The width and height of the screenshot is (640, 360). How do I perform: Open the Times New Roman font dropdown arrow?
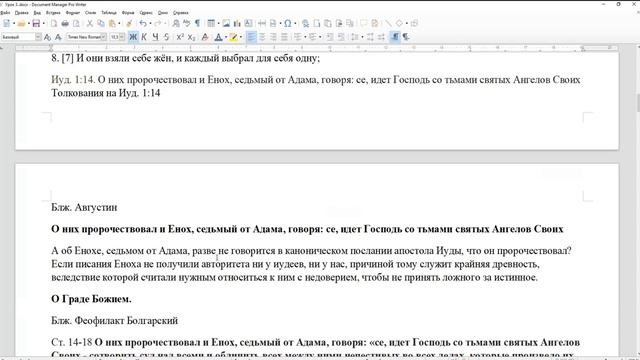point(104,37)
